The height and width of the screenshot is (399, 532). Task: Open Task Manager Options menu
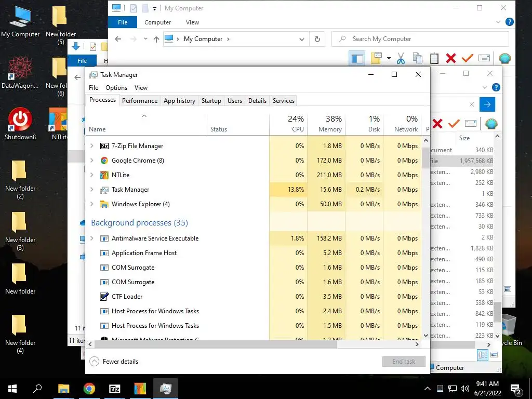click(116, 88)
